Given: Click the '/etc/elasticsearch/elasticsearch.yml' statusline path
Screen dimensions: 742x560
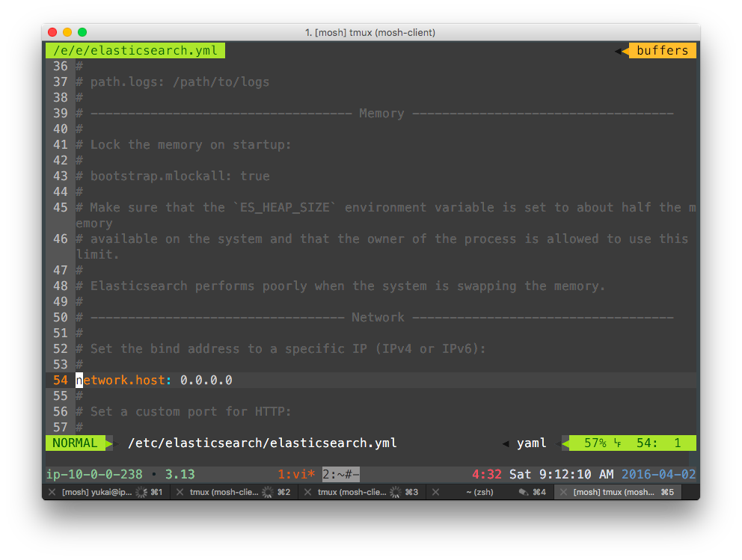Looking at the screenshot, I should click(262, 443).
